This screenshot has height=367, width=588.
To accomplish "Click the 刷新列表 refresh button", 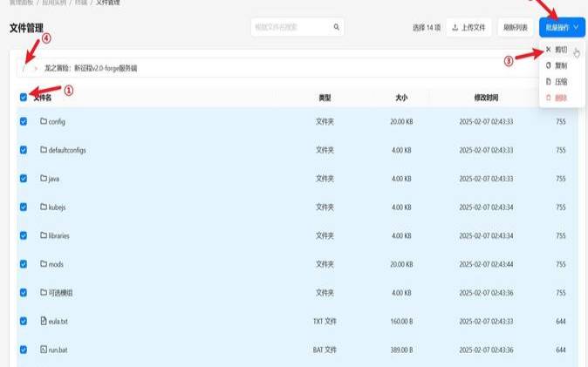I will point(516,28).
